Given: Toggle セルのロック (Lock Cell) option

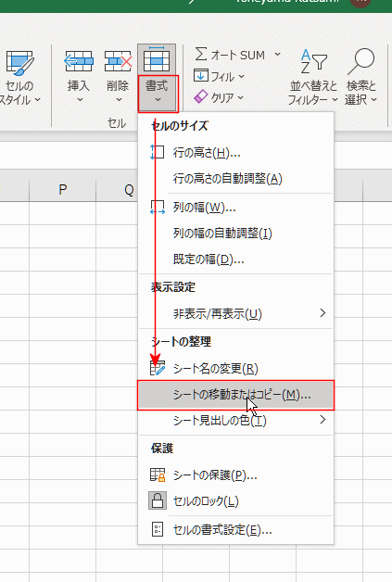Looking at the screenshot, I should click(x=236, y=501).
